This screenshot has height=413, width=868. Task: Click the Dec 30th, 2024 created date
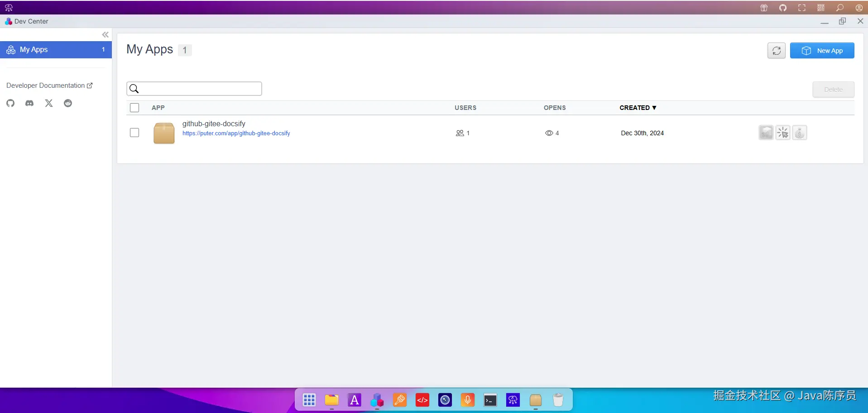click(642, 133)
